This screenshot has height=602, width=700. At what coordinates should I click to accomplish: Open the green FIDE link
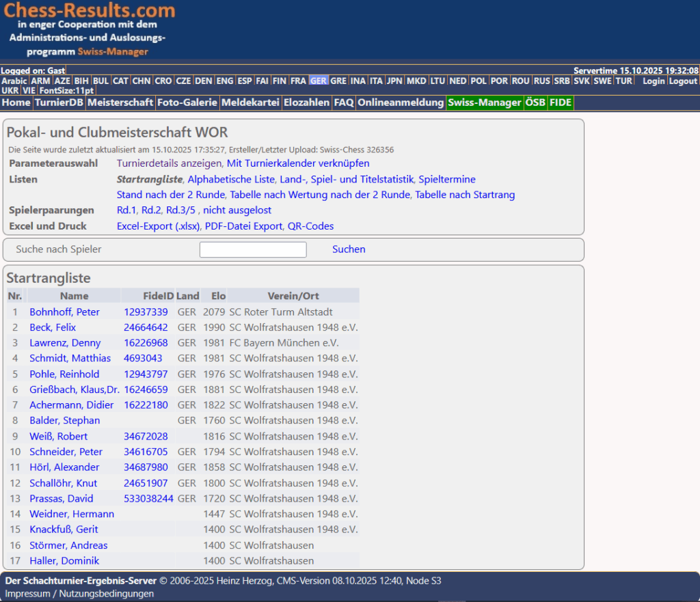(x=560, y=102)
